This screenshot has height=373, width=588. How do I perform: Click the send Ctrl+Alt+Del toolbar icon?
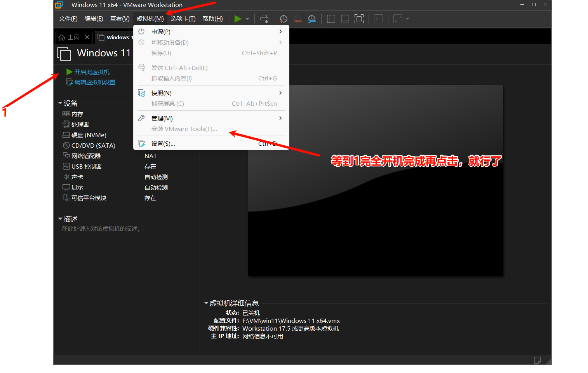coord(264,19)
